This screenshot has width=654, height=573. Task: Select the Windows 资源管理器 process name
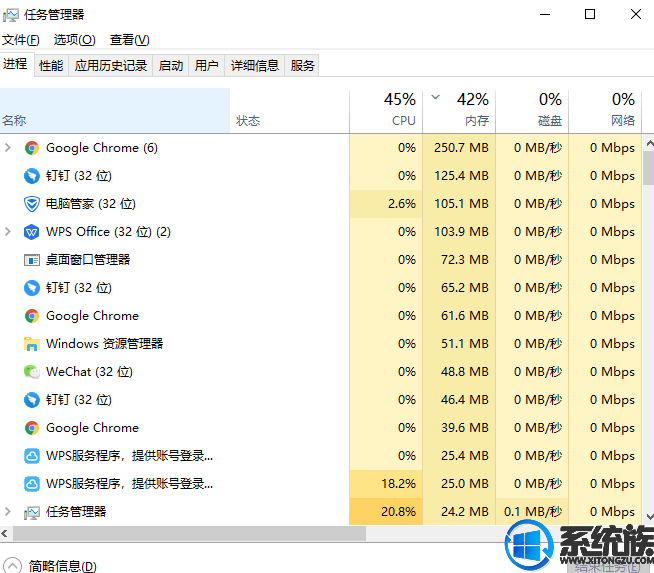coord(104,344)
